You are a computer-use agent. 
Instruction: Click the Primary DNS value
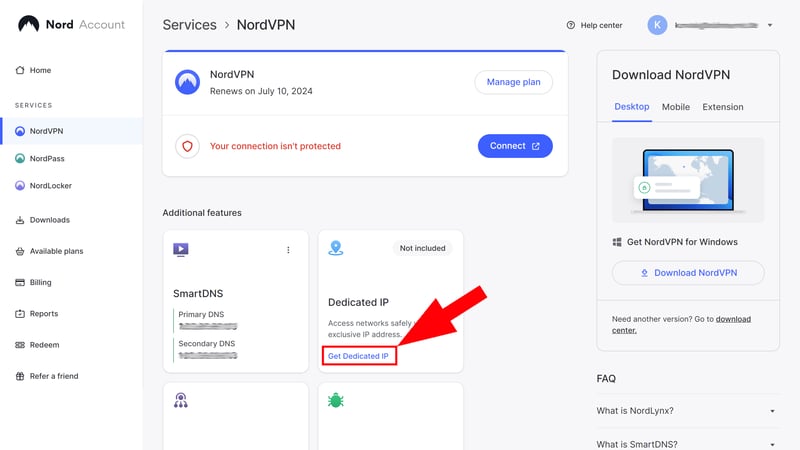point(208,327)
